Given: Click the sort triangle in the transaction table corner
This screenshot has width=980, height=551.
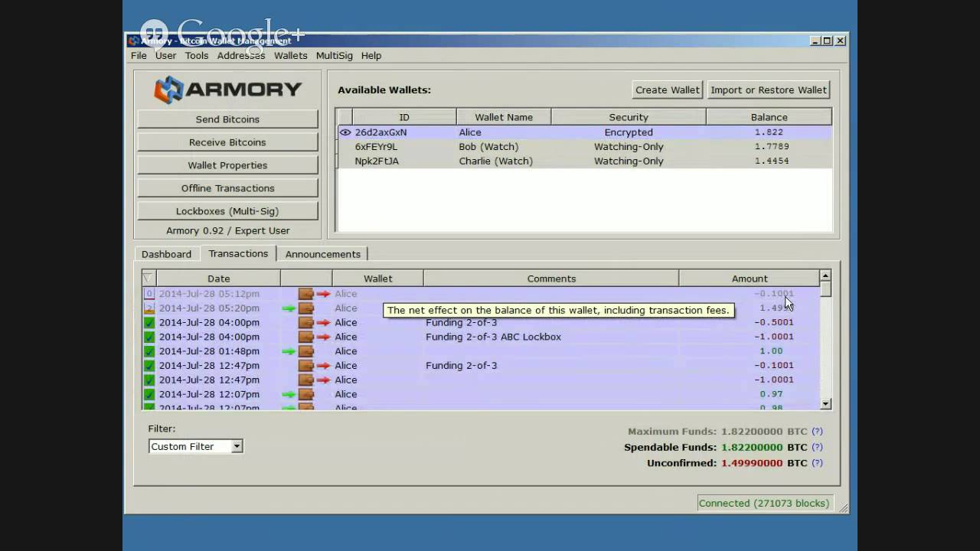Looking at the screenshot, I should tap(149, 279).
